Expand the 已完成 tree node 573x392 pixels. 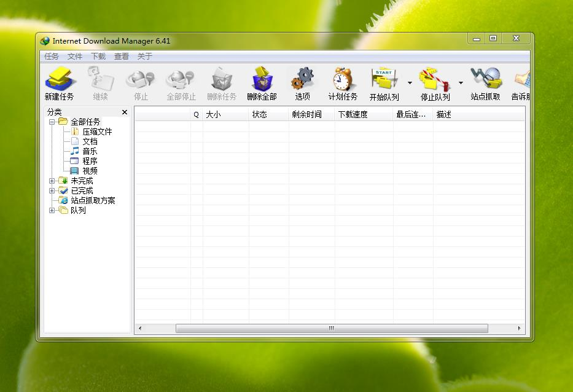(52, 190)
